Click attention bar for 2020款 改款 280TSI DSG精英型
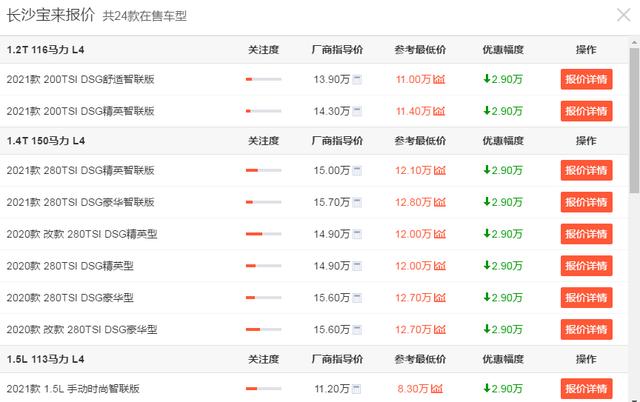The image size is (640, 402). click(x=264, y=234)
